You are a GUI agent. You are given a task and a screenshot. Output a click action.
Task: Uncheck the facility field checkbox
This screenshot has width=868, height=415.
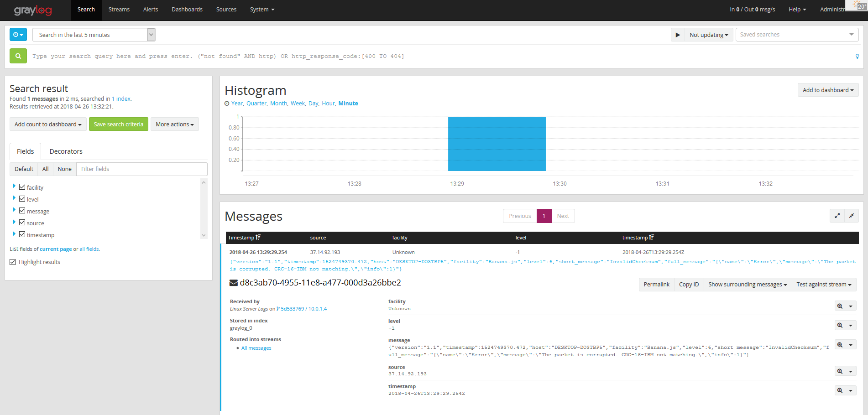22,187
